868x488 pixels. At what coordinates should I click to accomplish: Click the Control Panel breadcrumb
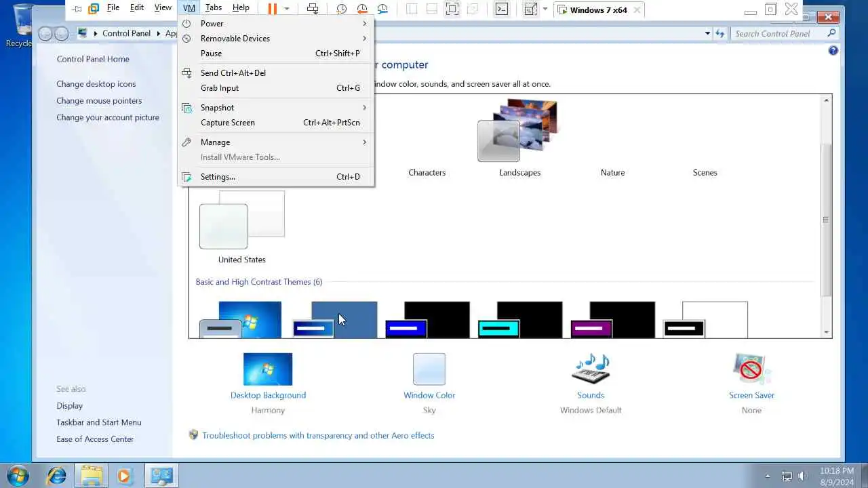127,33
